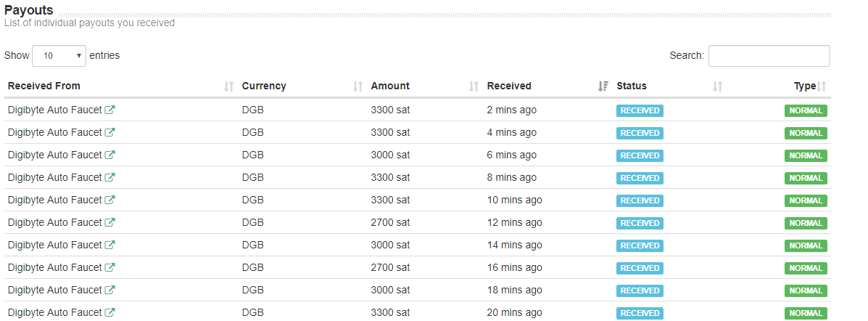Select 3000 sat amount in 14 mins ago row
This screenshot has height=321, width=868.
pos(390,245)
